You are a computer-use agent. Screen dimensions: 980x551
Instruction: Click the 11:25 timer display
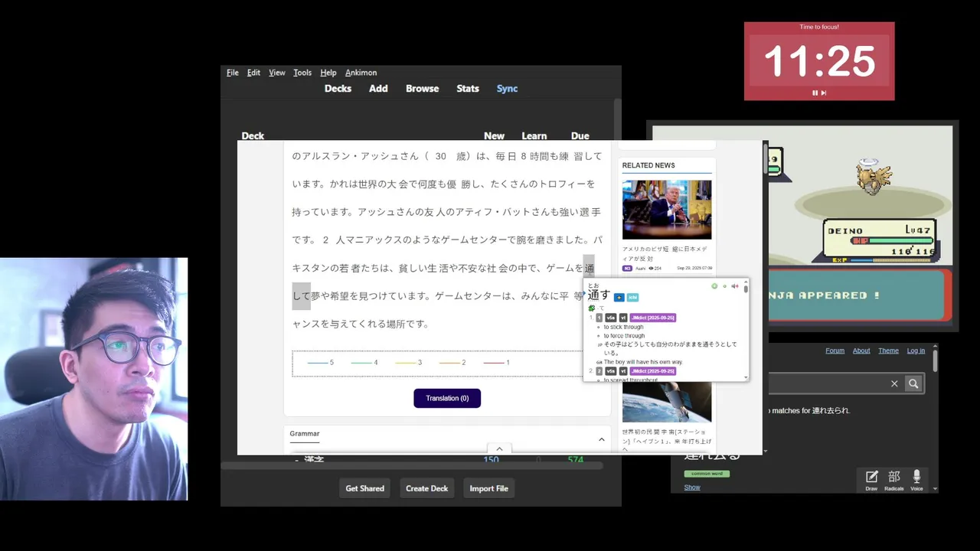pos(819,61)
